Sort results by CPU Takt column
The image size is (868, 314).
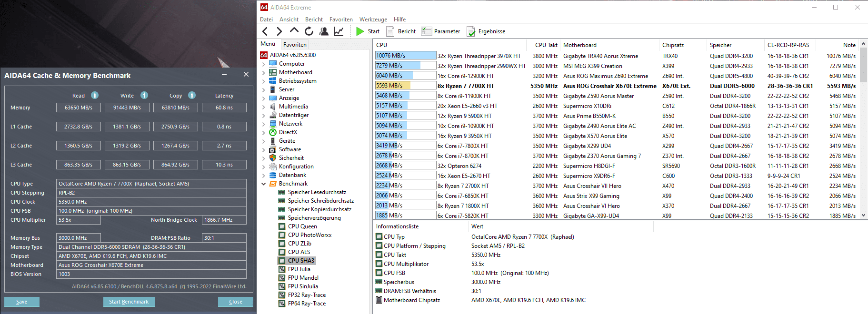tap(546, 45)
